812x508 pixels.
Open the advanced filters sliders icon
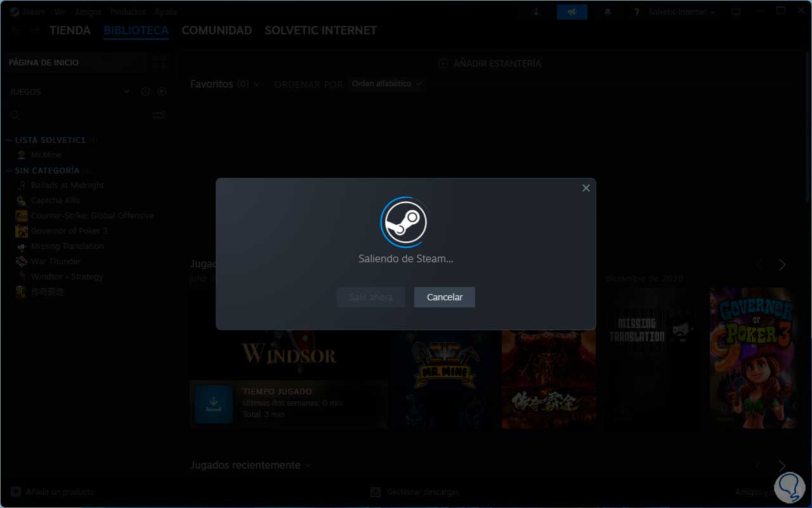[159, 115]
